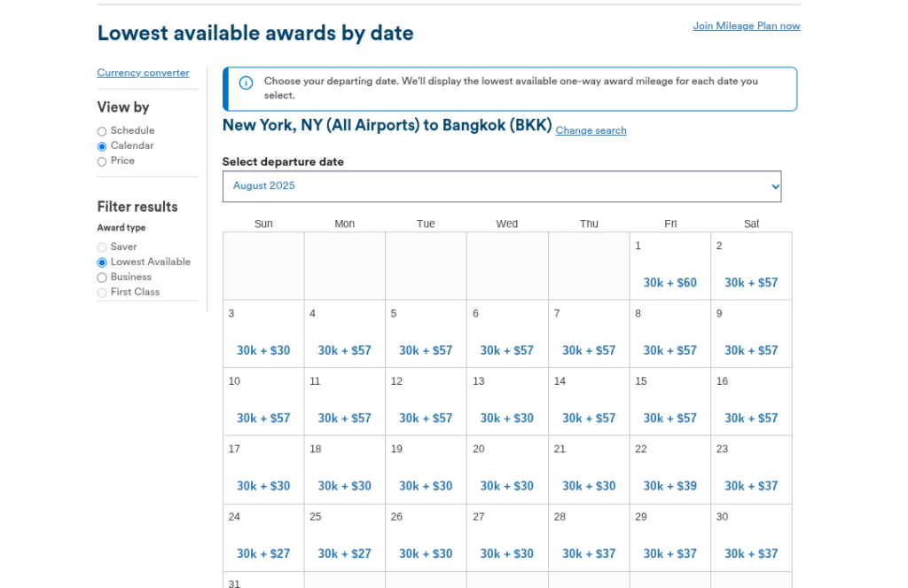Select the Calendar view radio button
Viewport: 908px width, 588px height.
click(x=102, y=146)
